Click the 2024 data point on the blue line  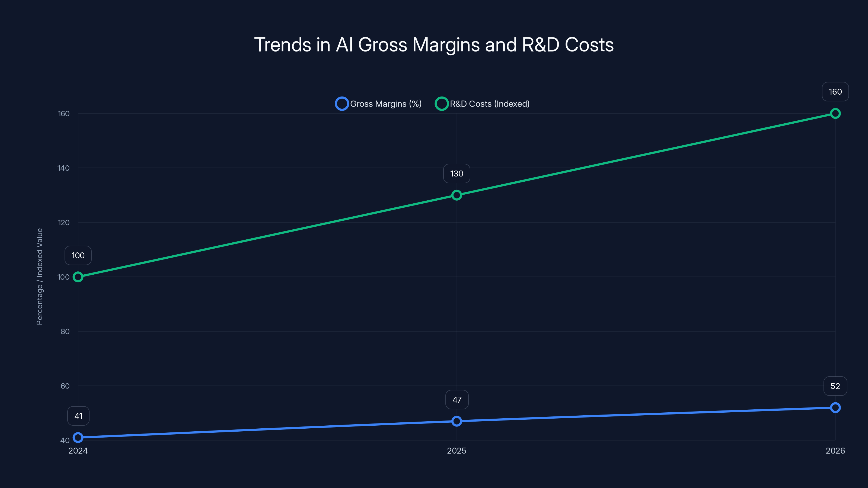(78, 438)
